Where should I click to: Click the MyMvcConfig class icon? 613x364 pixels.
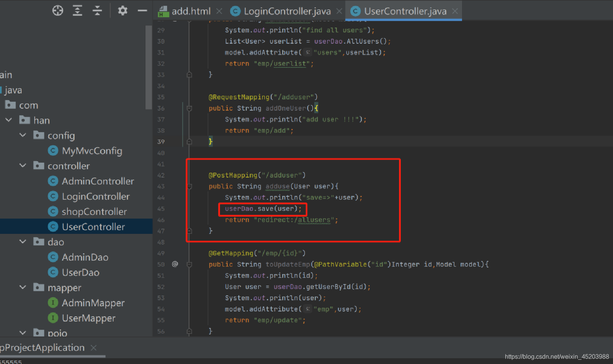[x=53, y=150]
